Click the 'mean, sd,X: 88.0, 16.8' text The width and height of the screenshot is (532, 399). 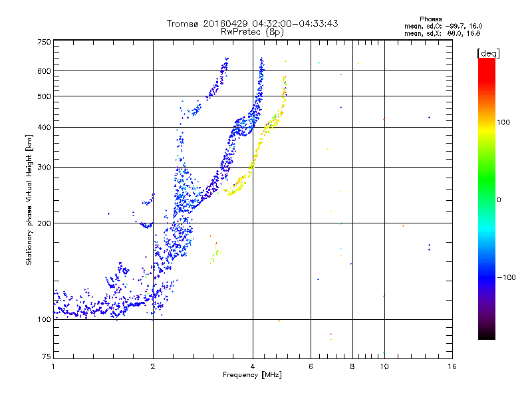pyautogui.click(x=442, y=33)
